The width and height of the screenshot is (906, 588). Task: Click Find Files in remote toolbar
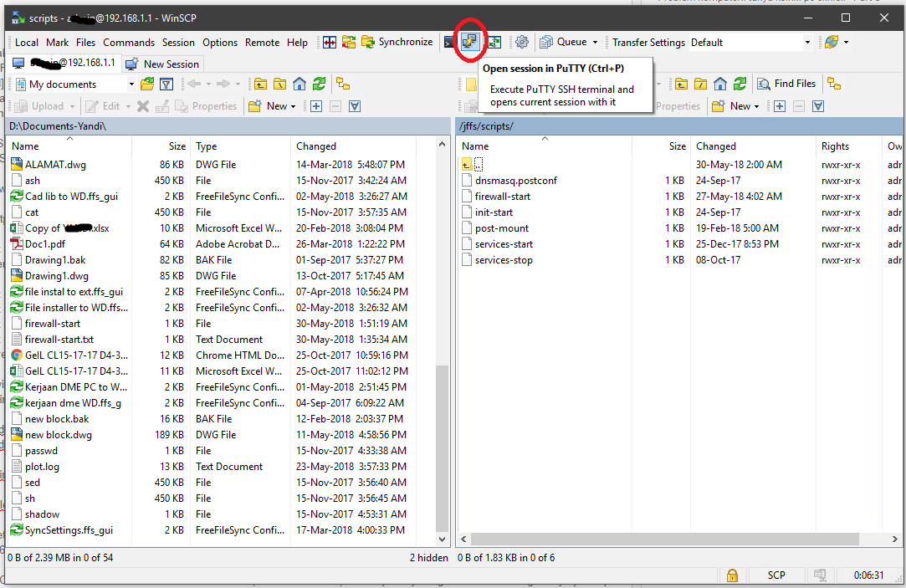click(786, 84)
